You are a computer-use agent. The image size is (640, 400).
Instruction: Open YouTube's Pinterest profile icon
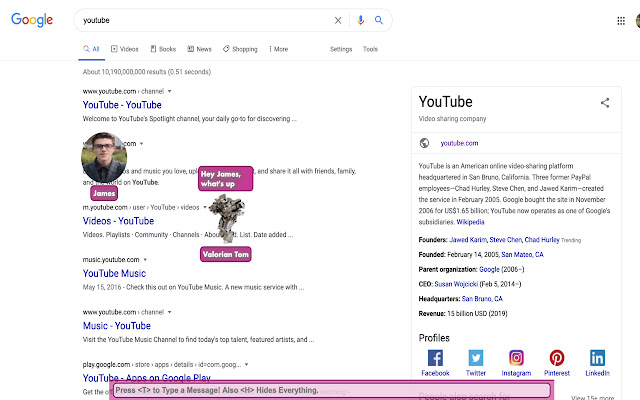pos(556,358)
